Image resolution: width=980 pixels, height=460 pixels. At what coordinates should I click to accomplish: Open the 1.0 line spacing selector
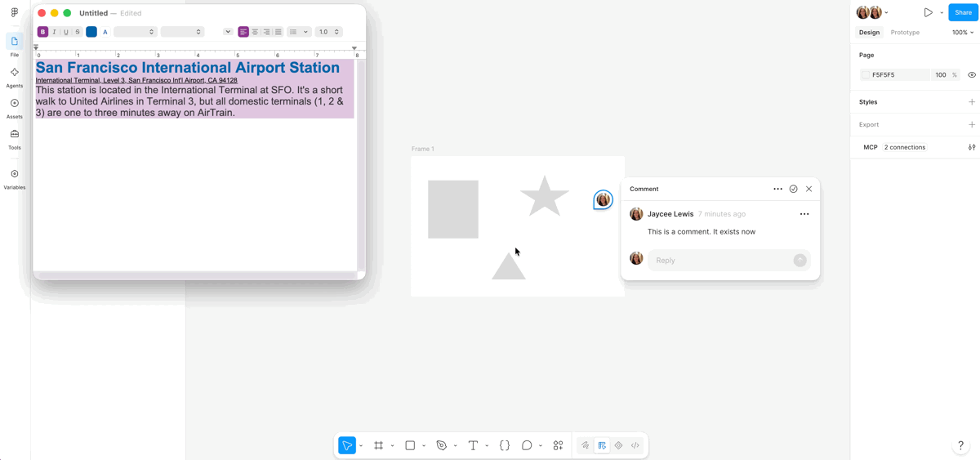click(329, 32)
